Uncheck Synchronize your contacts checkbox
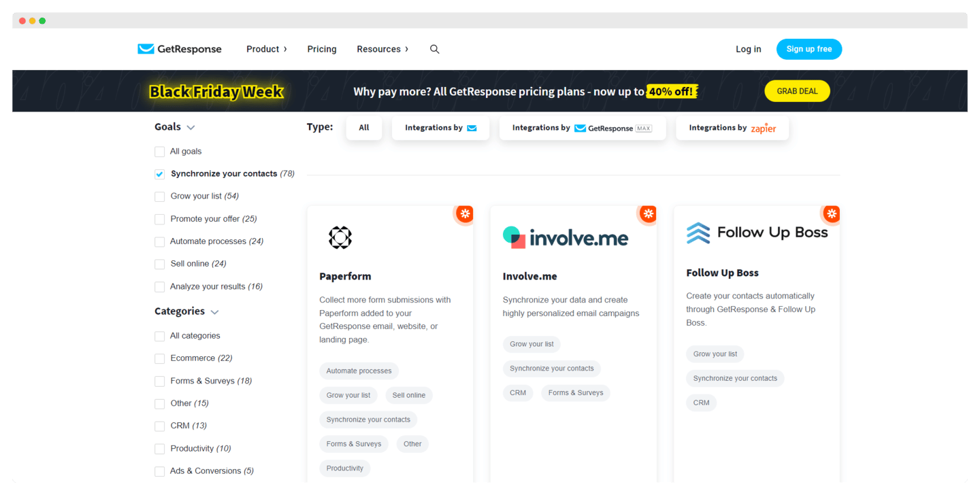This screenshot has height=495, width=980. (x=159, y=174)
